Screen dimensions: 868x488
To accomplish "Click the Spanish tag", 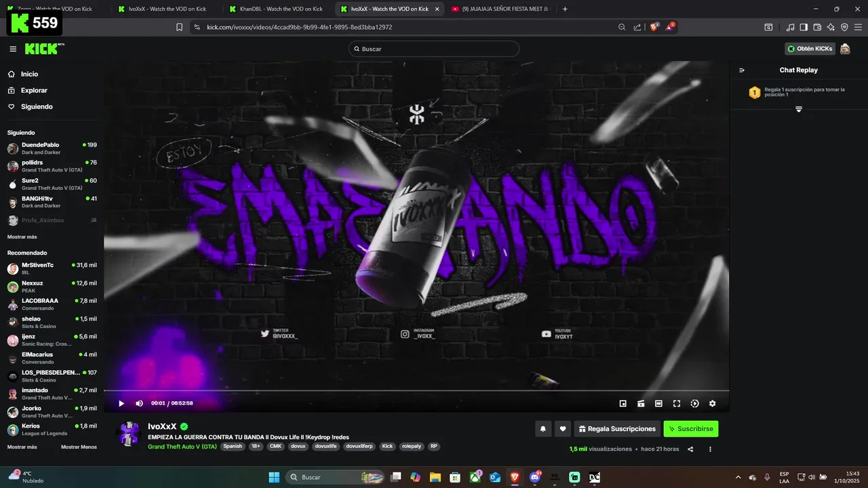I will [233, 447].
